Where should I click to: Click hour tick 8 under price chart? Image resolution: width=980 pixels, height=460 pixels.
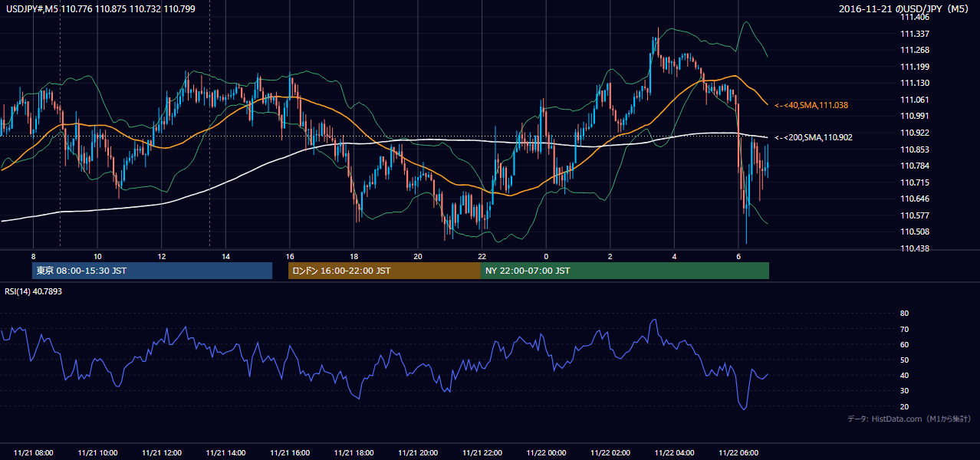click(33, 255)
